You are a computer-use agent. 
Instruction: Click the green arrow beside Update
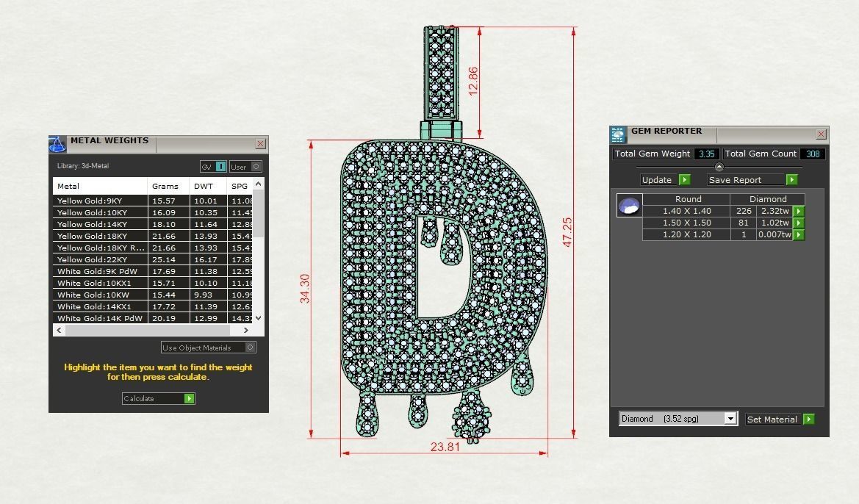tap(684, 180)
